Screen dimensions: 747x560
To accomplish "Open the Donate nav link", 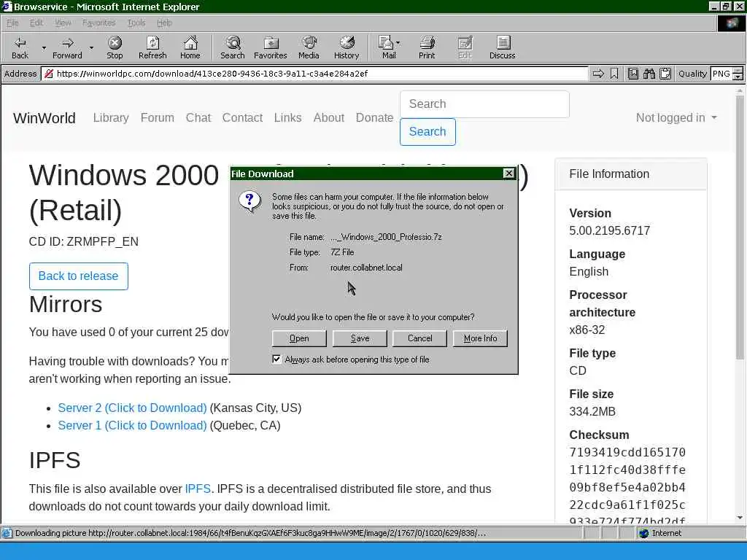I will [x=374, y=117].
